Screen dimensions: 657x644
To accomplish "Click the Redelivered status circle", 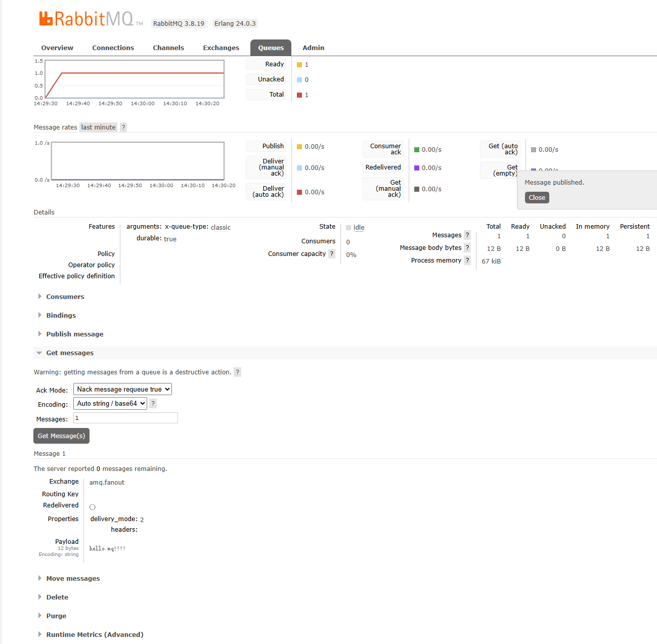I will tap(93, 507).
